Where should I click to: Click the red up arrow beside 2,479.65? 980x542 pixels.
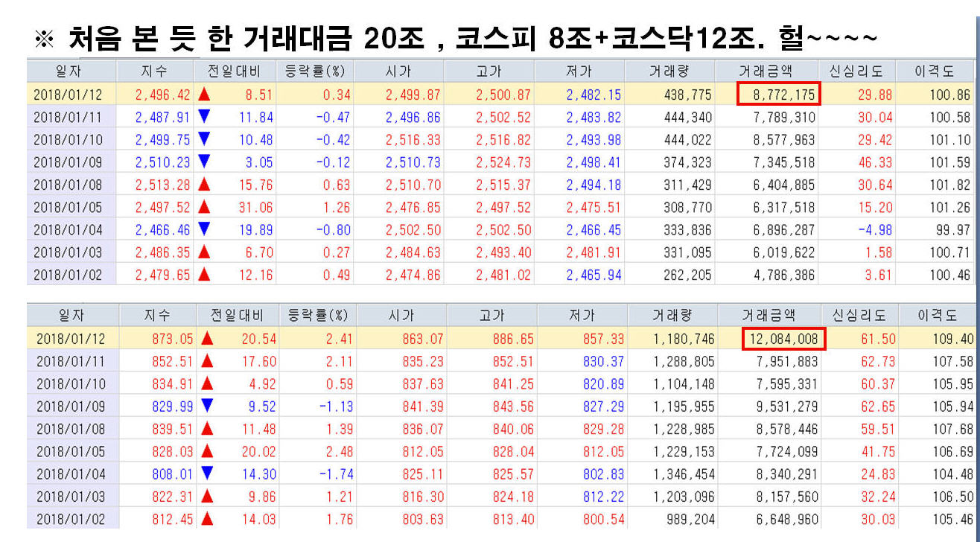tap(203, 275)
